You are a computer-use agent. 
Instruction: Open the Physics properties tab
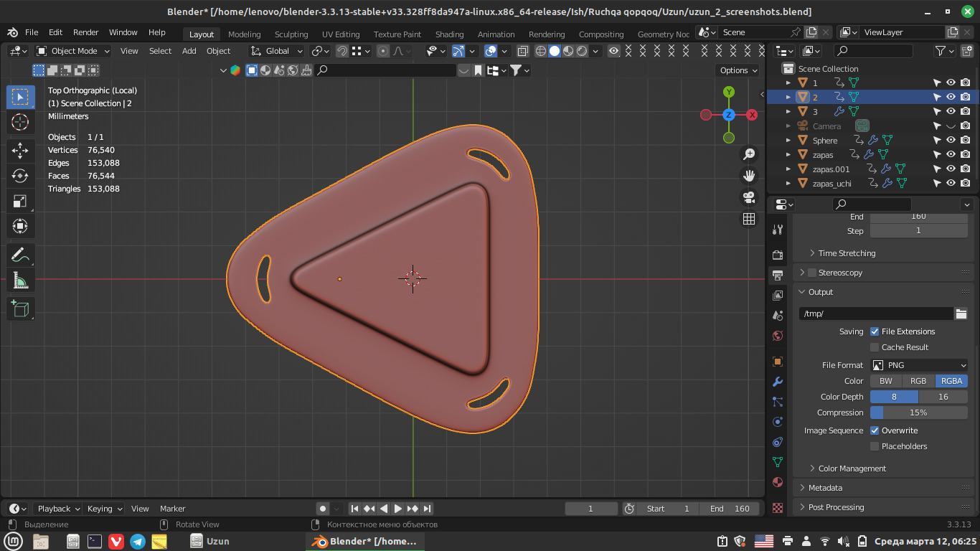(x=778, y=422)
